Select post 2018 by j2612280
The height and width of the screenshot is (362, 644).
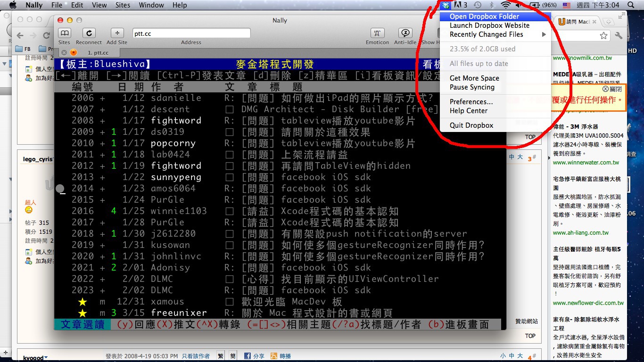[280, 234]
